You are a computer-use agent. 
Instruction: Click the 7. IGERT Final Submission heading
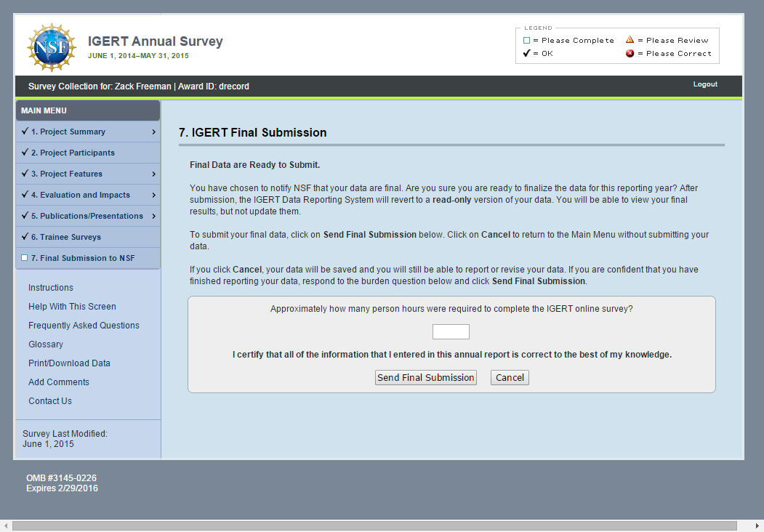point(253,132)
